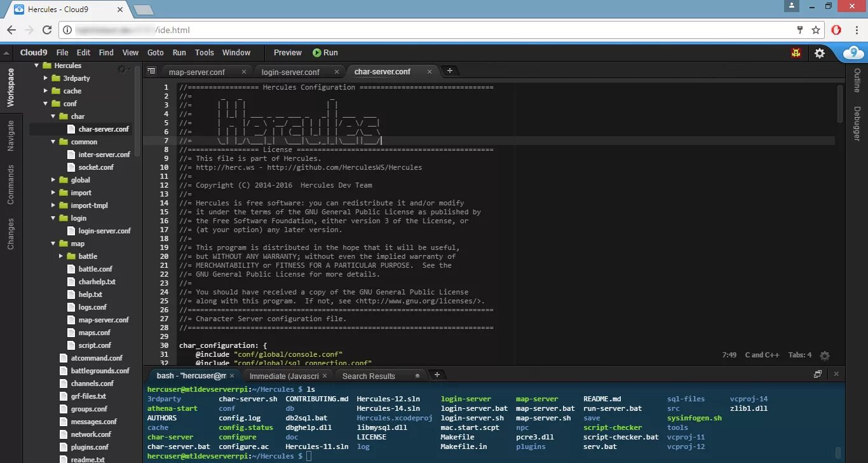Image resolution: width=868 pixels, height=463 pixels.
Task: Click the Preview button
Action: click(287, 53)
